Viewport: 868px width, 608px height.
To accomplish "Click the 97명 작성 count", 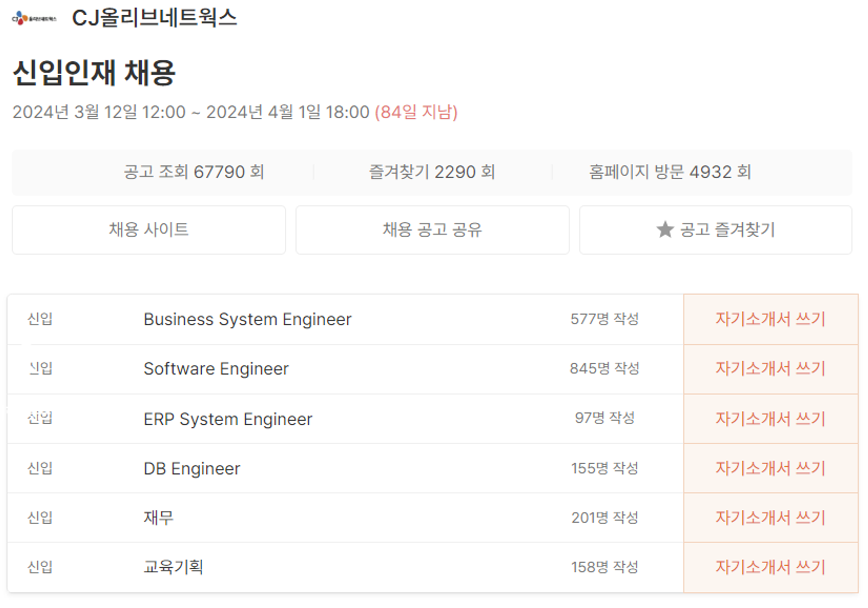I will click(605, 418).
